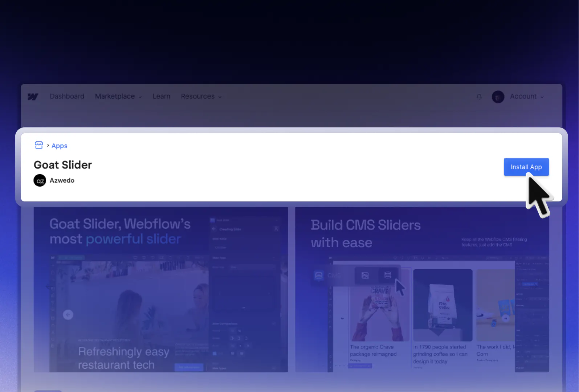Open the Apps breadcrumb link

point(59,146)
